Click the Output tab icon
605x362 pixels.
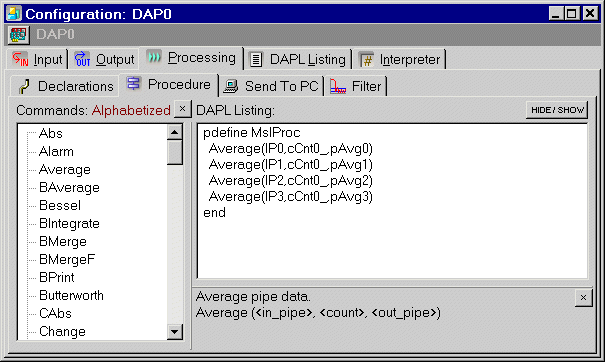coord(82,59)
